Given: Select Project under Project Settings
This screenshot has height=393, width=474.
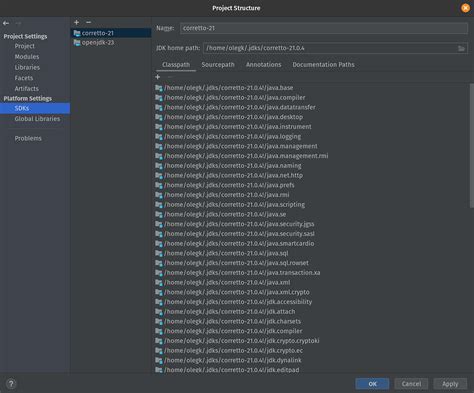Looking at the screenshot, I should point(25,46).
